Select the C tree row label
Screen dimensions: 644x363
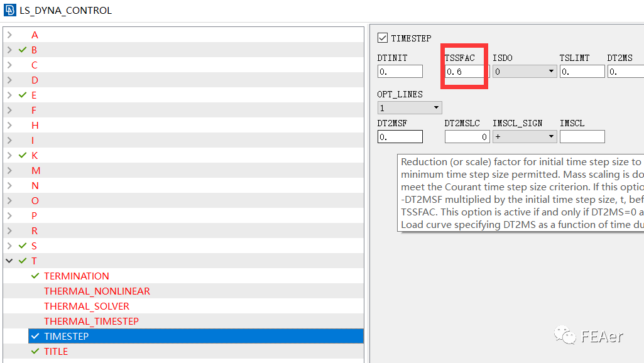pos(35,65)
